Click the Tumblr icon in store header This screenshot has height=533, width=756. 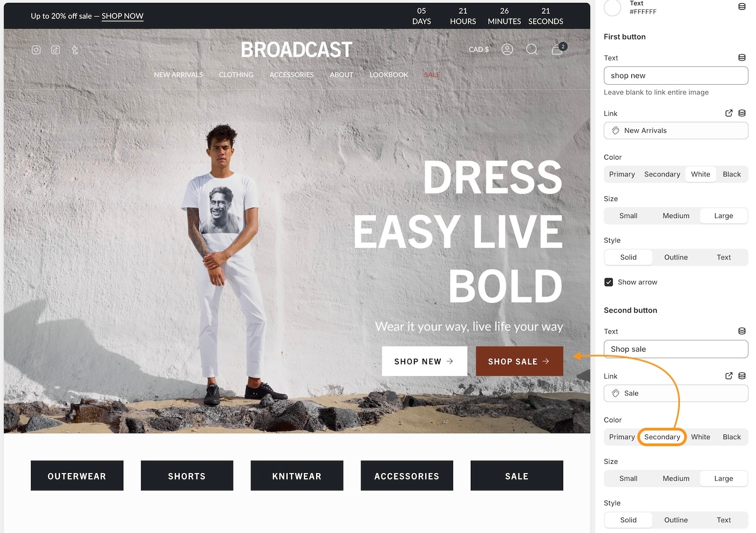click(75, 50)
